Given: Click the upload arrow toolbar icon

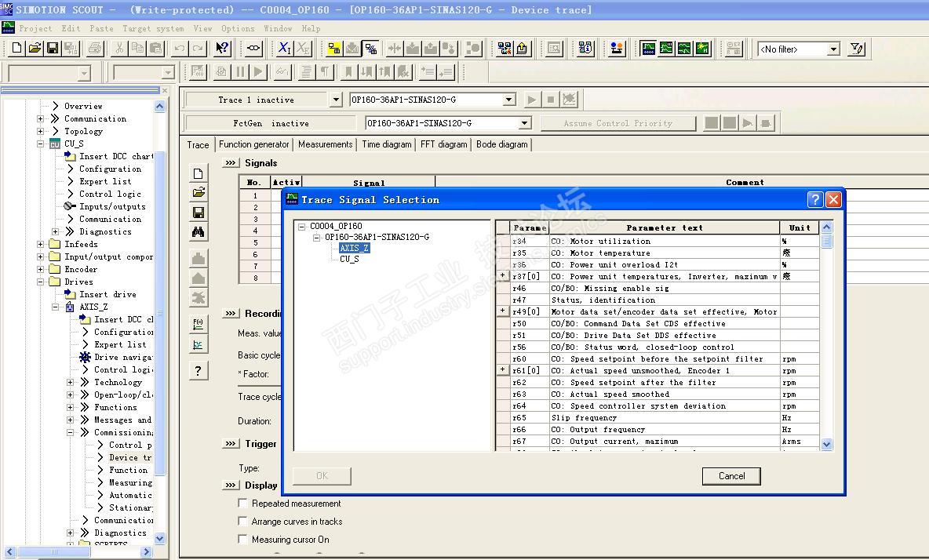Looking at the screenshot, I should click(x=522, y=48).
